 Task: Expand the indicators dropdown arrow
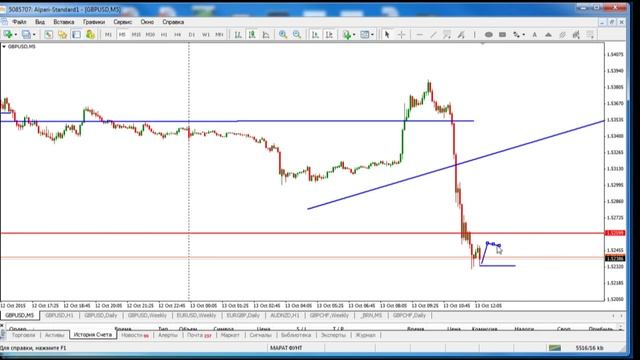coord(354,35)
